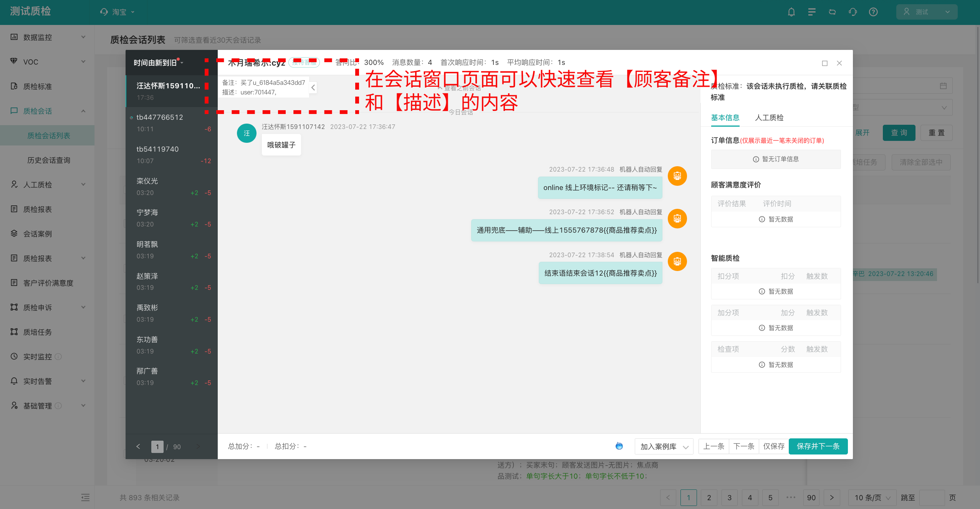Switch to 基本信息 tab

click(725, 118)
